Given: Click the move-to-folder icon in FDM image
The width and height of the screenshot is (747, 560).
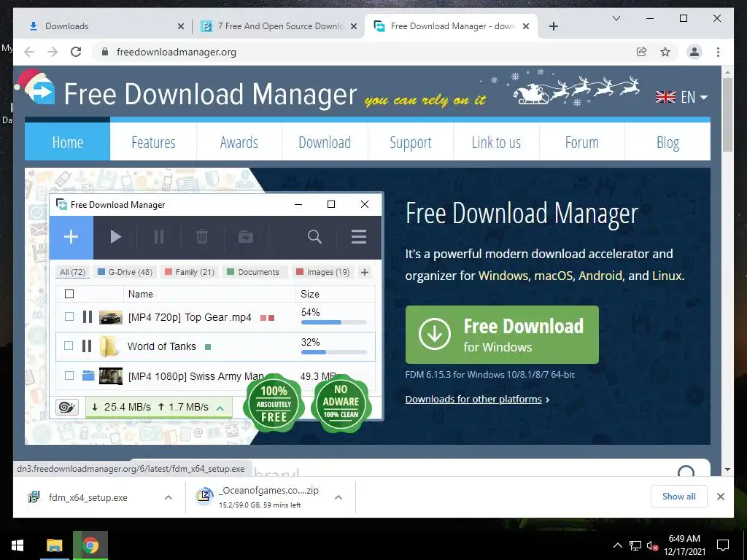Looking at the screenshot, I should 246,237.
